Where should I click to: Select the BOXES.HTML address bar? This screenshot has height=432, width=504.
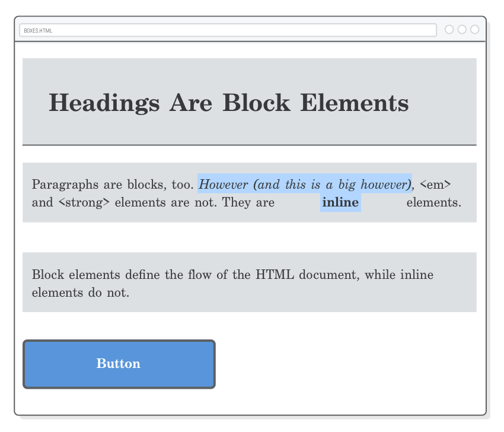click(x=228, y=30)
